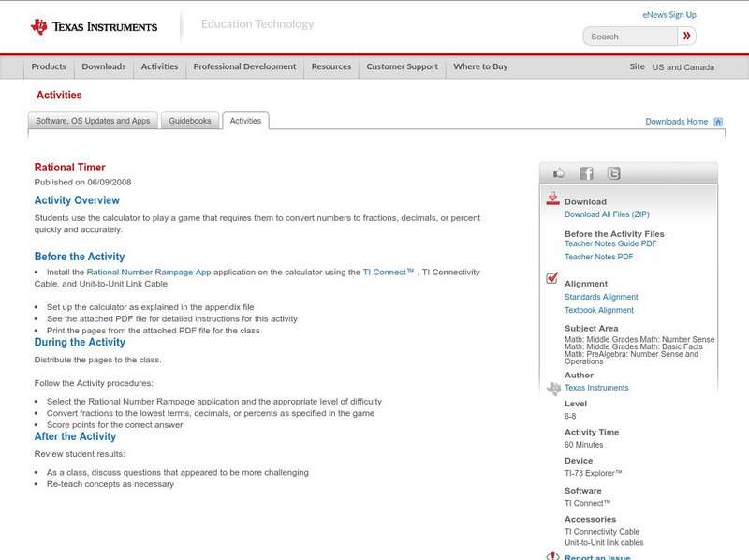Click Report an Issue link
Screen dimensions: 749x560
tap(597, 556)
